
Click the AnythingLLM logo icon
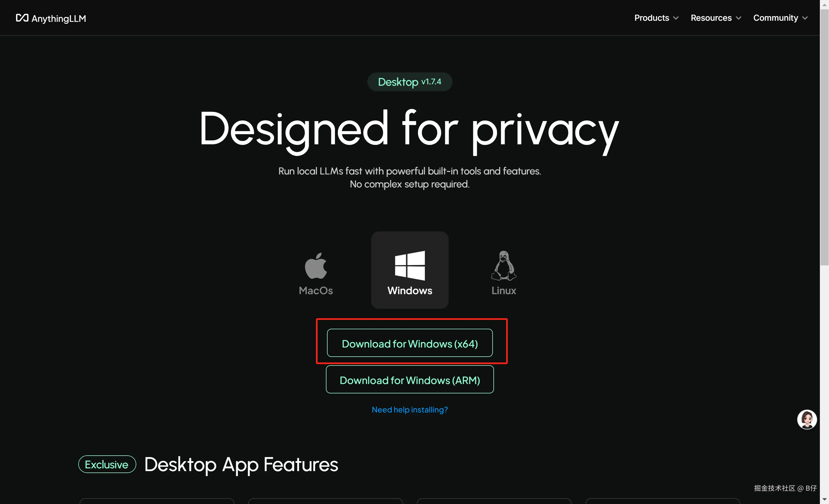[x=22, y=18]
